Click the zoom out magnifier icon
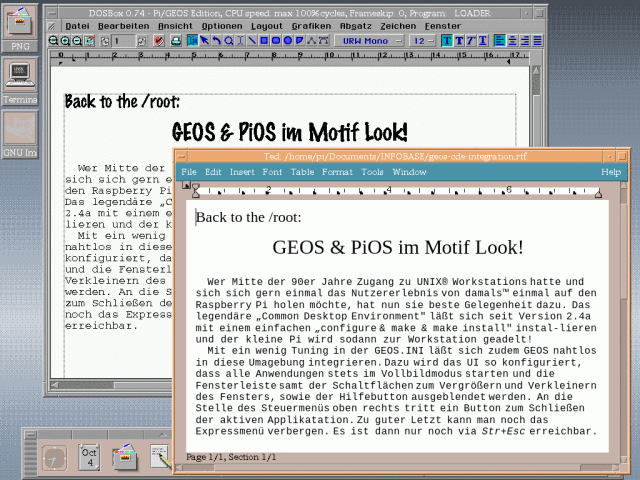 coord(77,41)
